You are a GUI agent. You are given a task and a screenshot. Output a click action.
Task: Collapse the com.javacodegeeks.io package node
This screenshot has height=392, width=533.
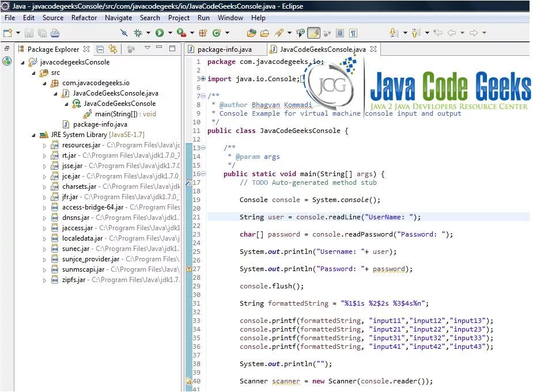44,83
